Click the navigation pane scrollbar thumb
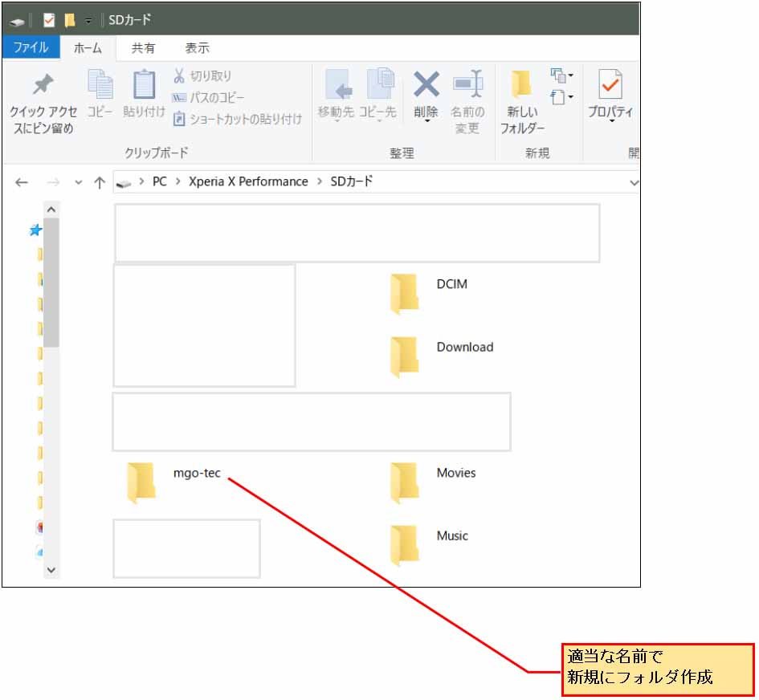759x700 pixels. click(x=51, y=283)
